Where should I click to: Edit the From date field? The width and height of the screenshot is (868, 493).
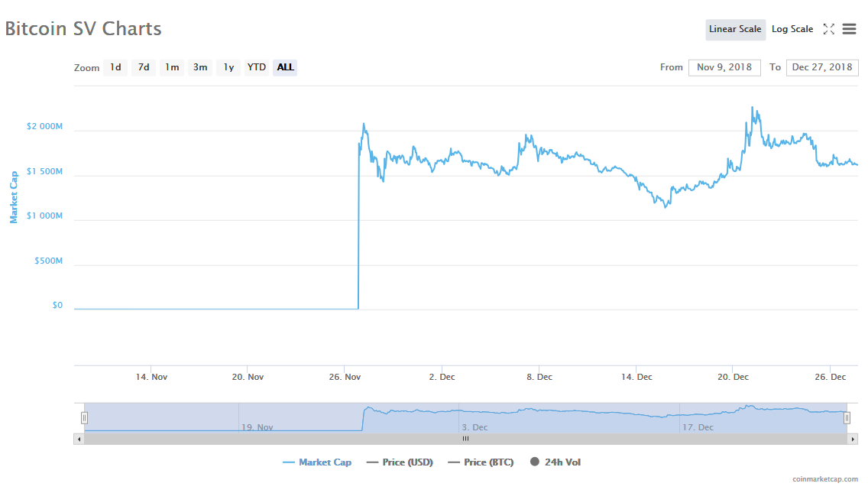coord(724,67)
